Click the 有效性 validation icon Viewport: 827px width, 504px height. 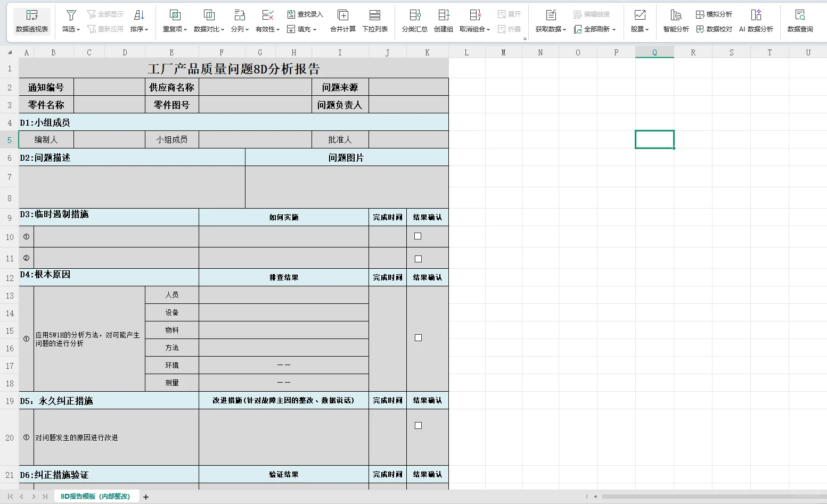(267, 15)
